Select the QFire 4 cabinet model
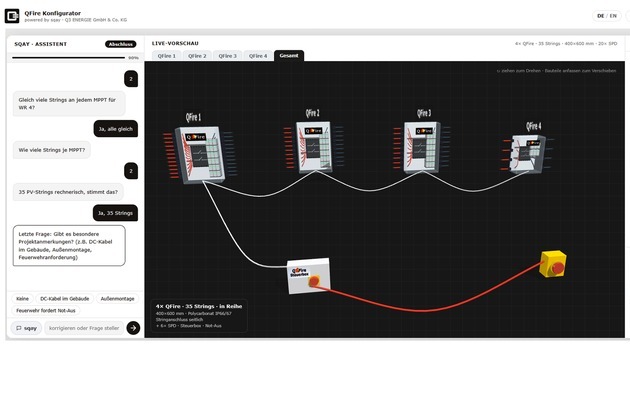Screen dimensions: 630x412 pos(527,154)
